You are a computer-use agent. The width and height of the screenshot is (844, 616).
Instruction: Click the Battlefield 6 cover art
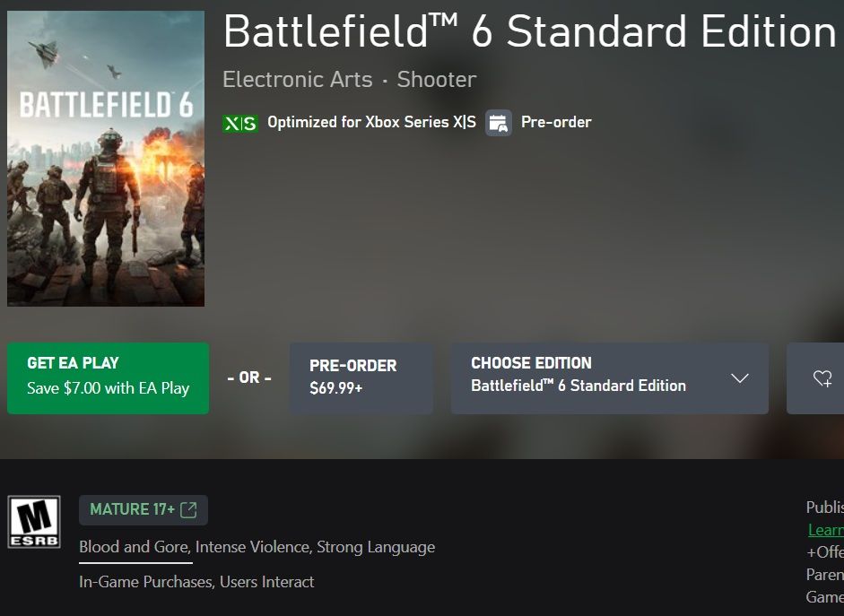(106, 159)
